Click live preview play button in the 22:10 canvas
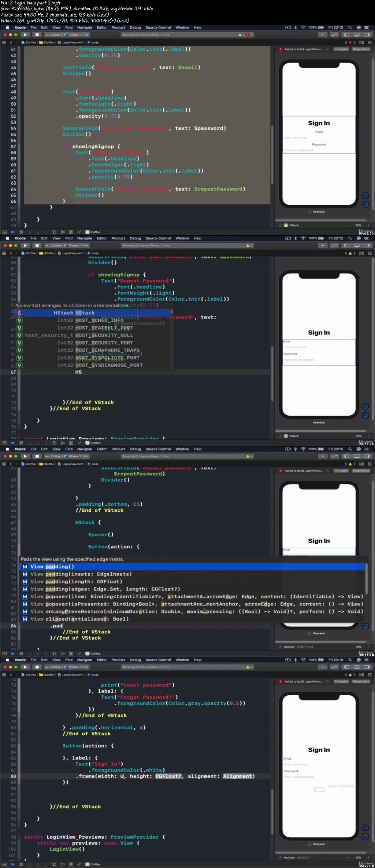Screen dimensions: 375x868 365,195
